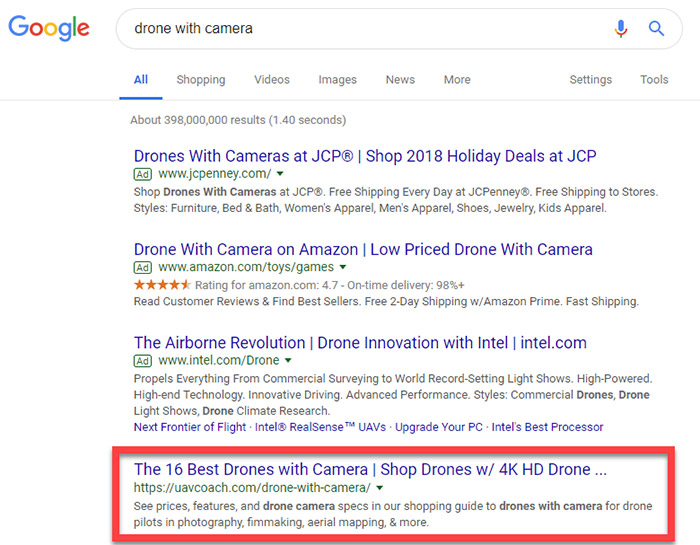Switch to the Shopping tab
The height and width of the screenshot is (545, 700).
coord(201,80)
